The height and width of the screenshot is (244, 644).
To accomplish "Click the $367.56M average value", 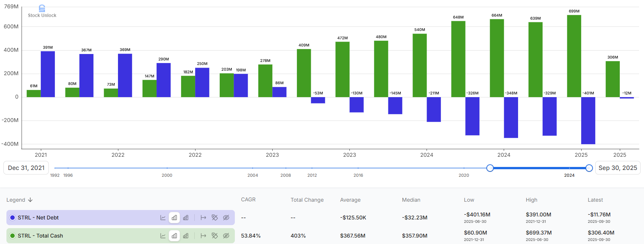I will (x=352, y=236).
